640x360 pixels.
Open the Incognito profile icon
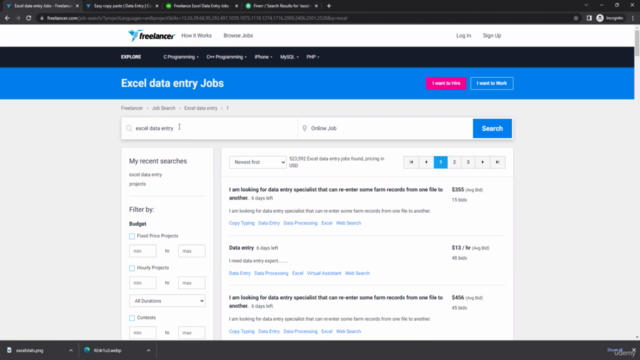pos(600,18)
